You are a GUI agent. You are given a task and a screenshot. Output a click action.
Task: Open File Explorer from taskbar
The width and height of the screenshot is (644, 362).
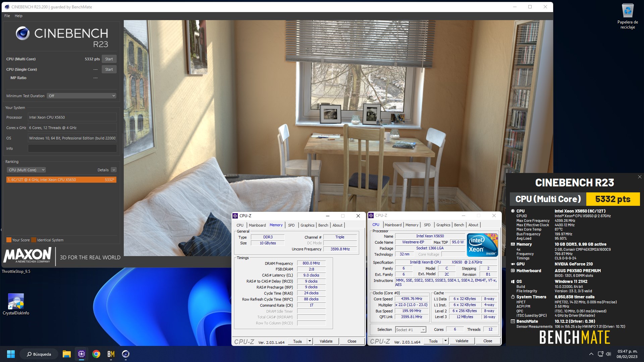(x=66, y=354)
